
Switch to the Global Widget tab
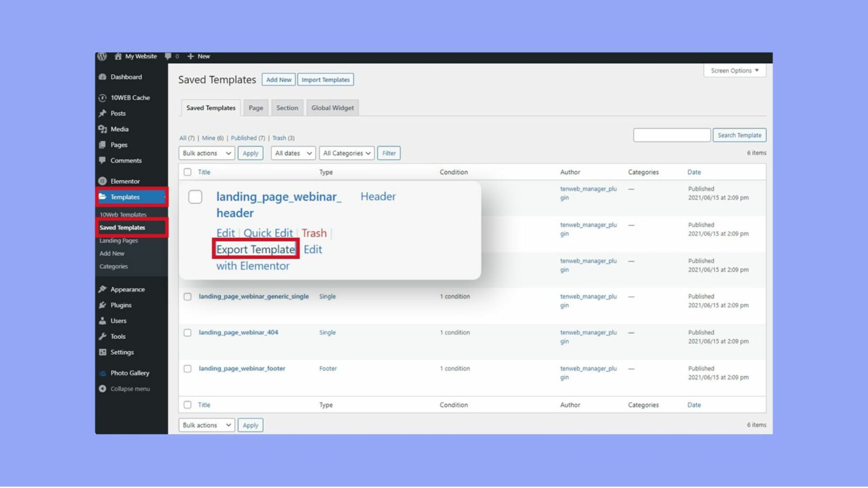(332, 108)
